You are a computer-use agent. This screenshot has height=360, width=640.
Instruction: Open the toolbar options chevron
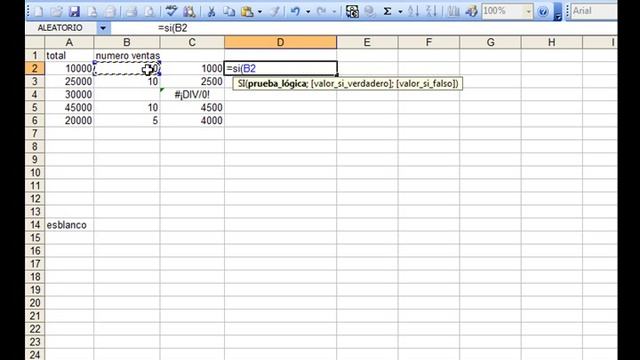(558, 11)
